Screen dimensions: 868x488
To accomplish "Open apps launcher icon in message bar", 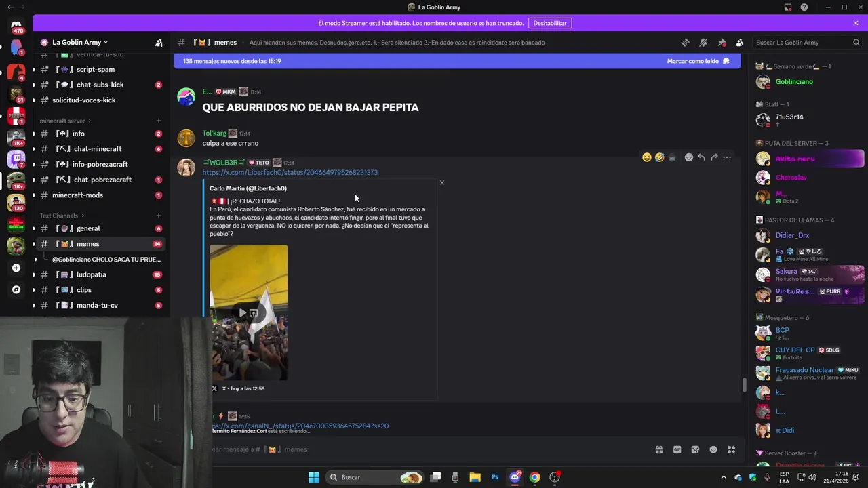I will (732, 449).
